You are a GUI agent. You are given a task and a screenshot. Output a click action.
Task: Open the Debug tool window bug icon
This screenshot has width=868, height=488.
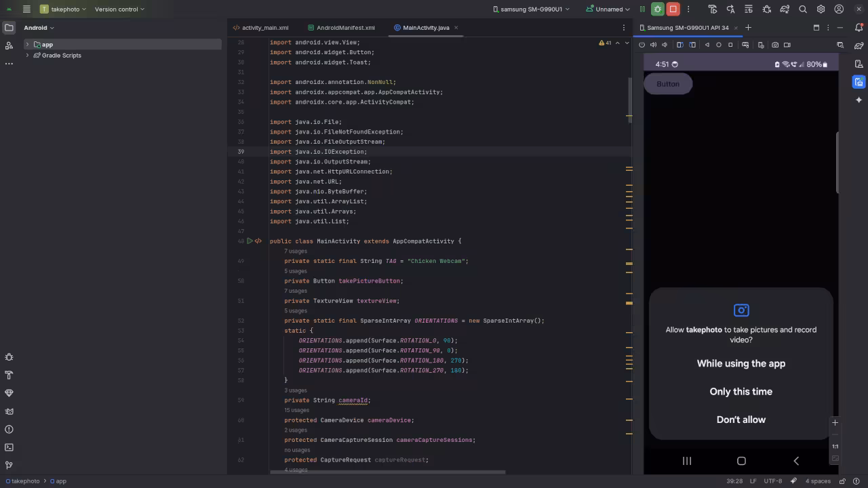(9, 357)
